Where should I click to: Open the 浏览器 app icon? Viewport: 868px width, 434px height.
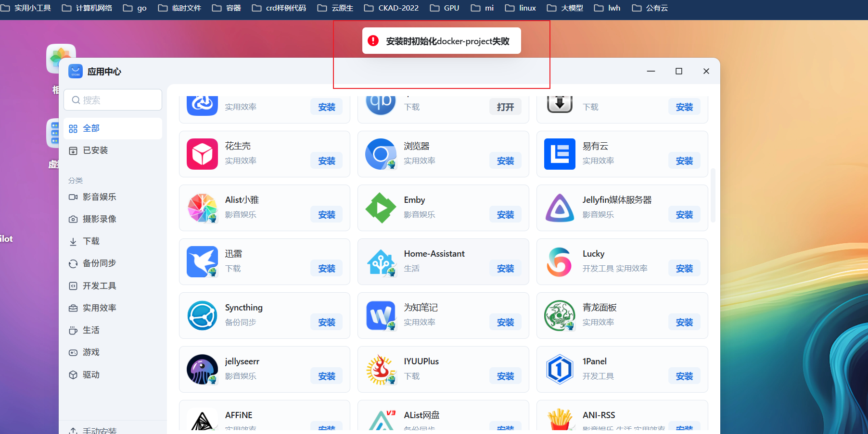click(x=381, y=154)
